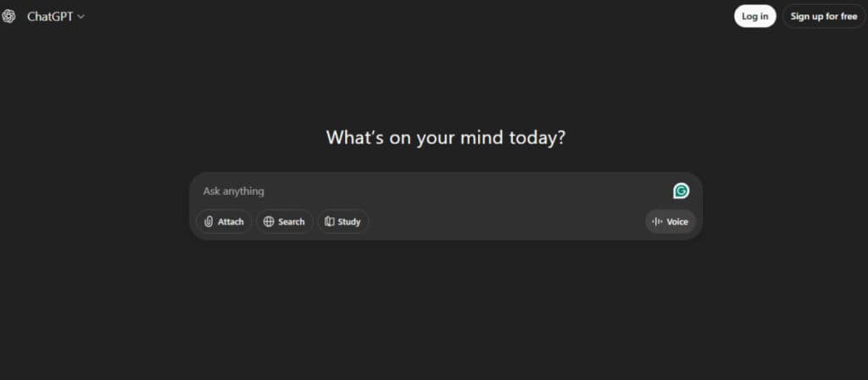Select the Attach button label
This screenshot has width=868, height=380.
click(x=231, y=221)
